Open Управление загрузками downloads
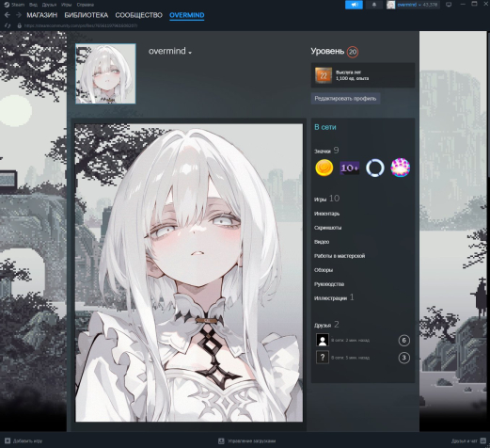490x448 pixels. click(252, 441)
